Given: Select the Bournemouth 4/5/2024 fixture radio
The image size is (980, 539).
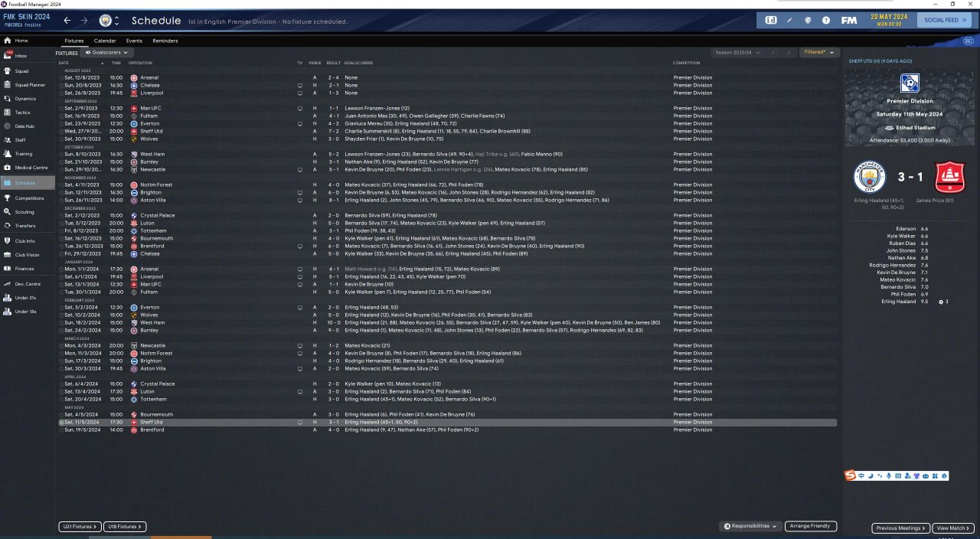Looking at the screenshot, I should [x=61, y=414].
